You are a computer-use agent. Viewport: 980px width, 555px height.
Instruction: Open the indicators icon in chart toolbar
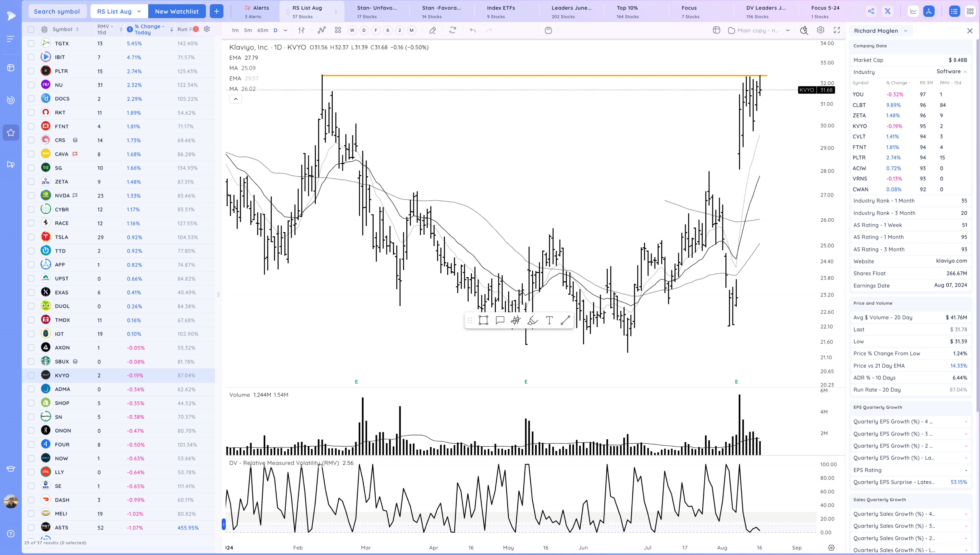322,31
